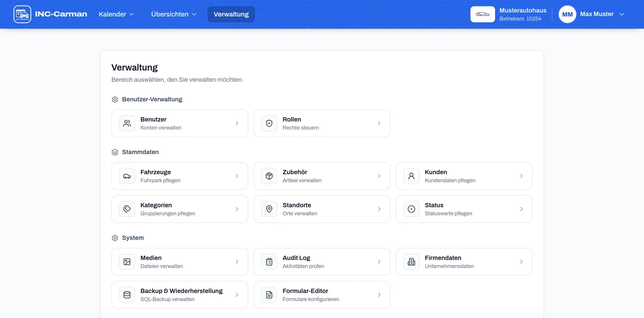The image size is (644, 318).
Task: Click the Kunden person icon
Action: [411, 176]
